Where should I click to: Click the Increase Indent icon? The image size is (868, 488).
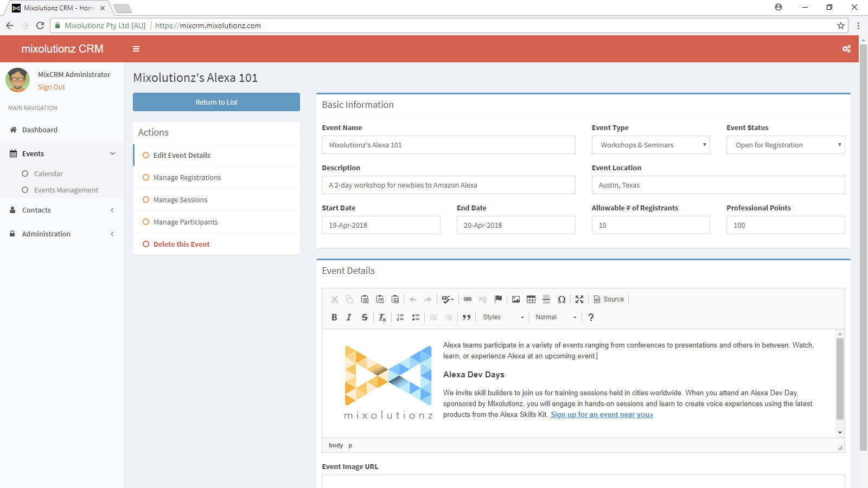pos(449,317)
